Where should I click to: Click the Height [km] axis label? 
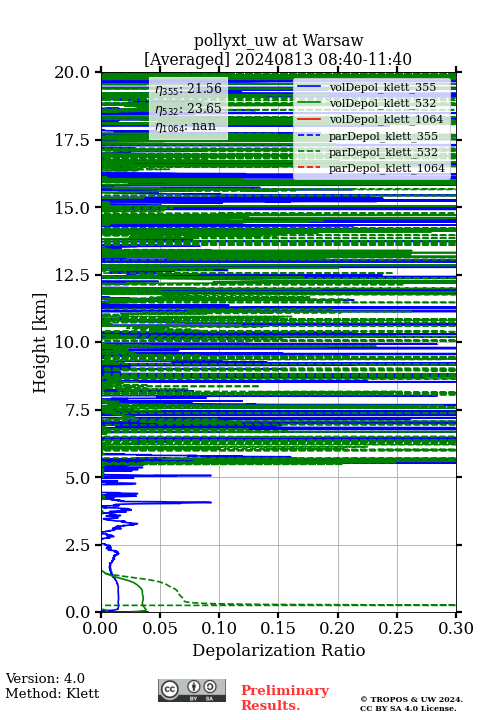40,343
